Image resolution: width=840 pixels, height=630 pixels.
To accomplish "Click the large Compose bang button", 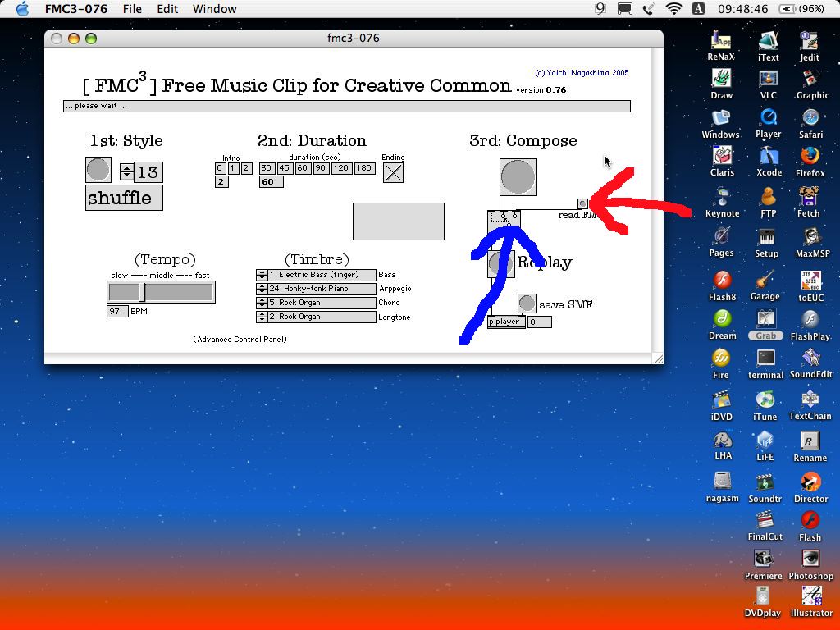I will pyautogui.click(x=518, y=177).
